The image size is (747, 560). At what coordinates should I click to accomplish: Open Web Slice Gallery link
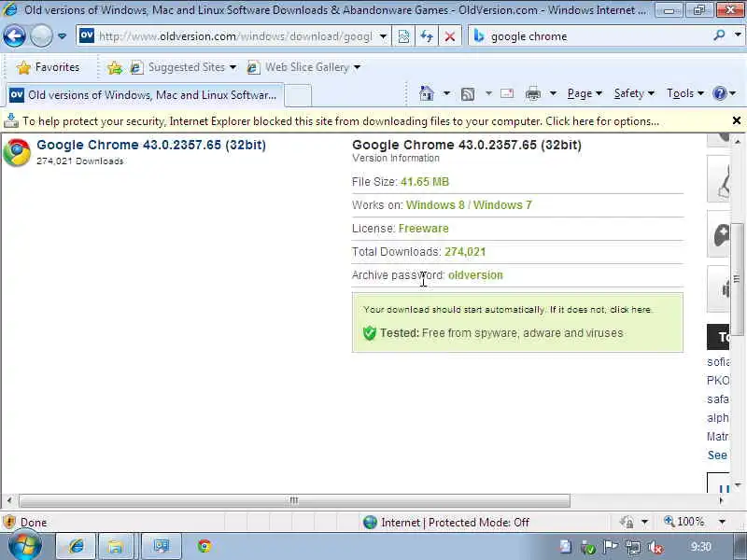point(303,67)
